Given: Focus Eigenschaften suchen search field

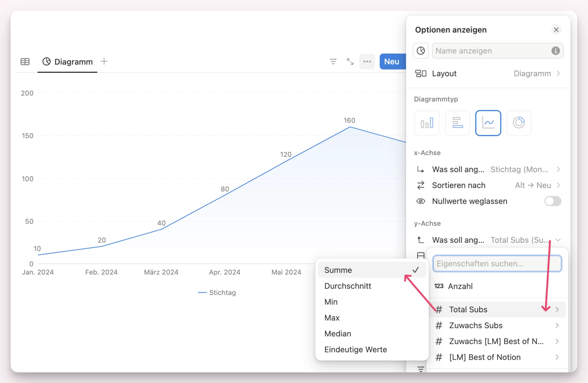Looking at the screenshot, I should tap(497, 264).
